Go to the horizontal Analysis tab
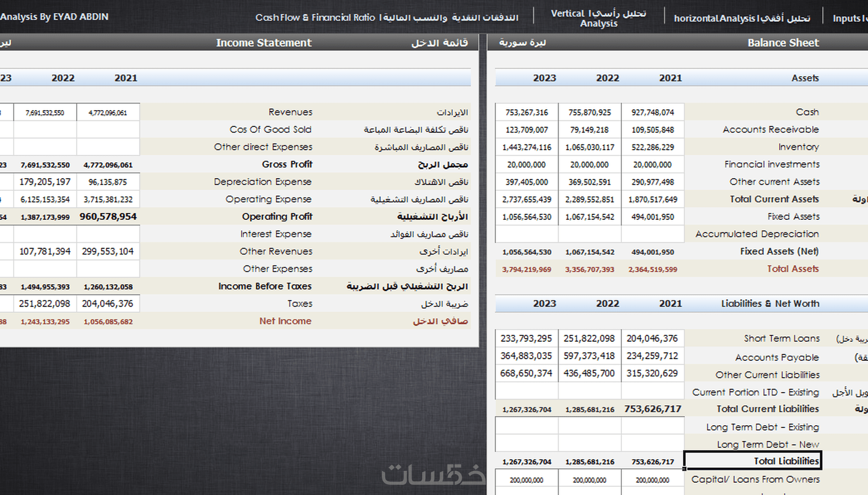 (x=742, y=18)
